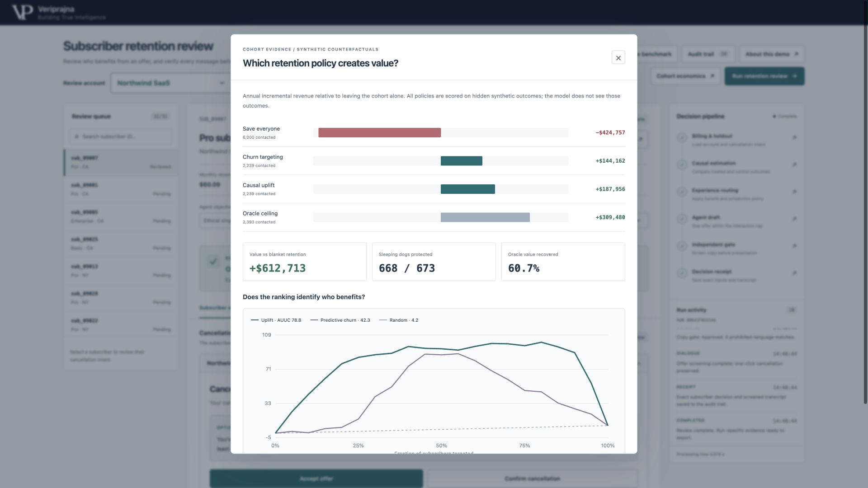Click the gray Oracle ceiling bar
This screenshot has height=488, width=868.
pyautogui.click(x=485, y=217)
